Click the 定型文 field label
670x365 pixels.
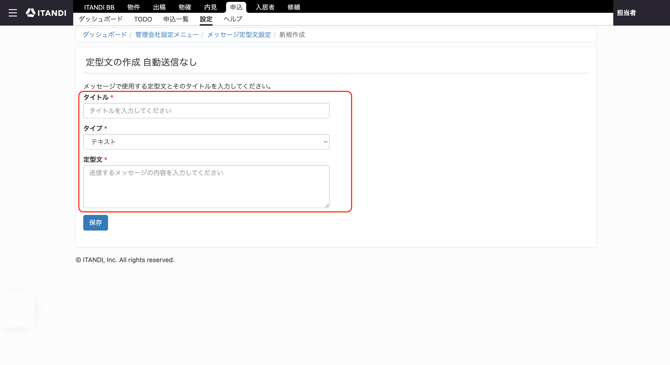tap(93, 159)
